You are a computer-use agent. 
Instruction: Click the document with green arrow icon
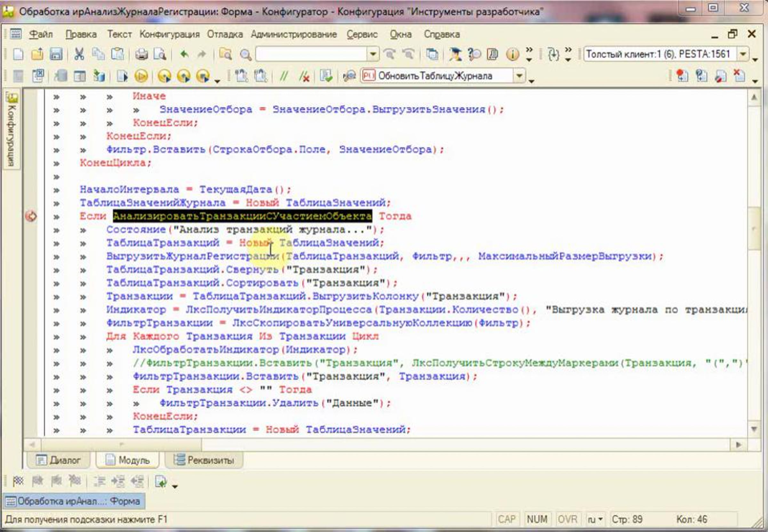161,481
